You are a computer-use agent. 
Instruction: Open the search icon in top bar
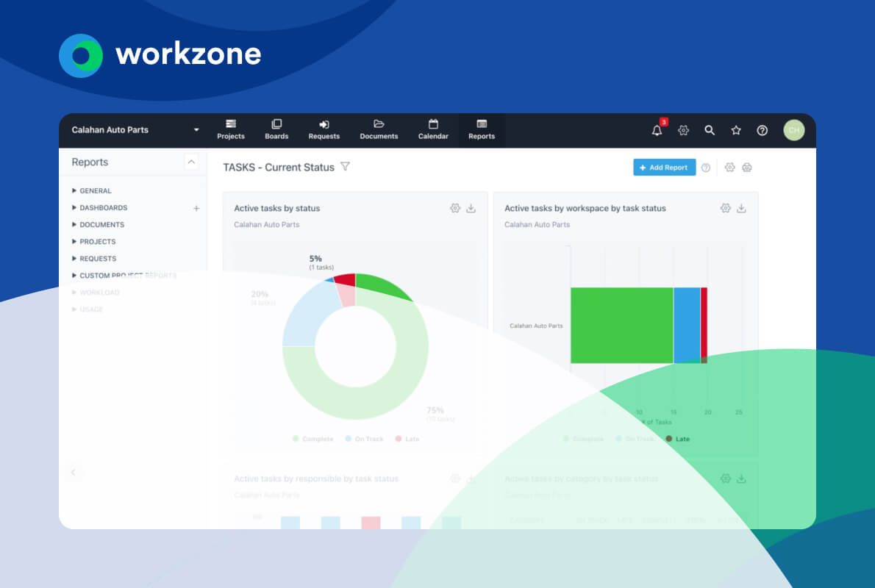pyautogui.click(x=710, y=129)
